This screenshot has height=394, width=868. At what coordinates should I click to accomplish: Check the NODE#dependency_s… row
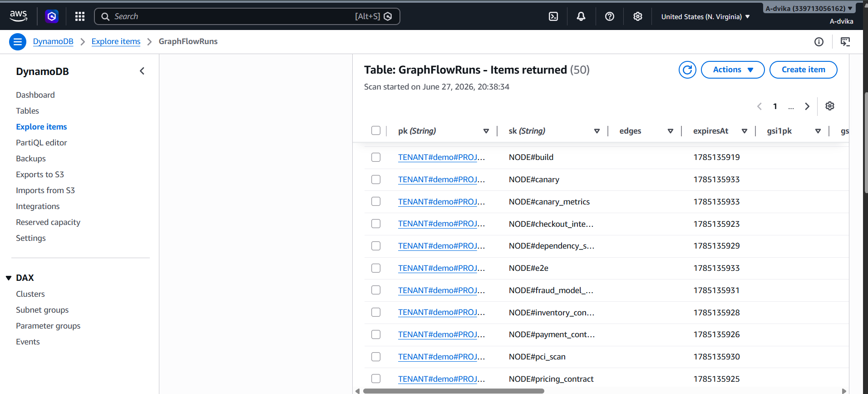click(376, 246)
